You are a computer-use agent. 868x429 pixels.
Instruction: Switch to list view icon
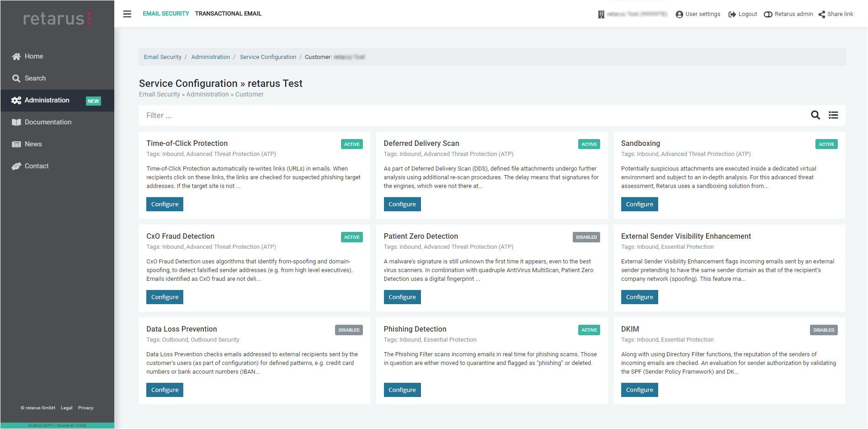click(x=833, y=115)
